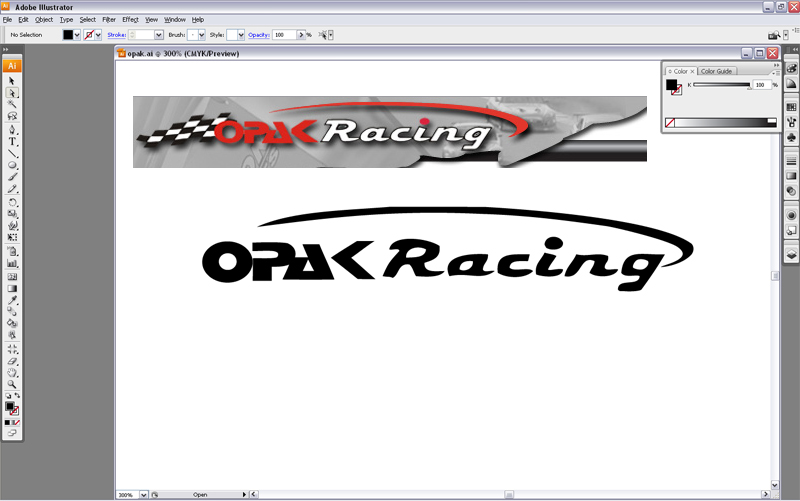This screenshot has width=800, height=501.
Task: Open the Layers panel from dock
Action: point(791,254)
